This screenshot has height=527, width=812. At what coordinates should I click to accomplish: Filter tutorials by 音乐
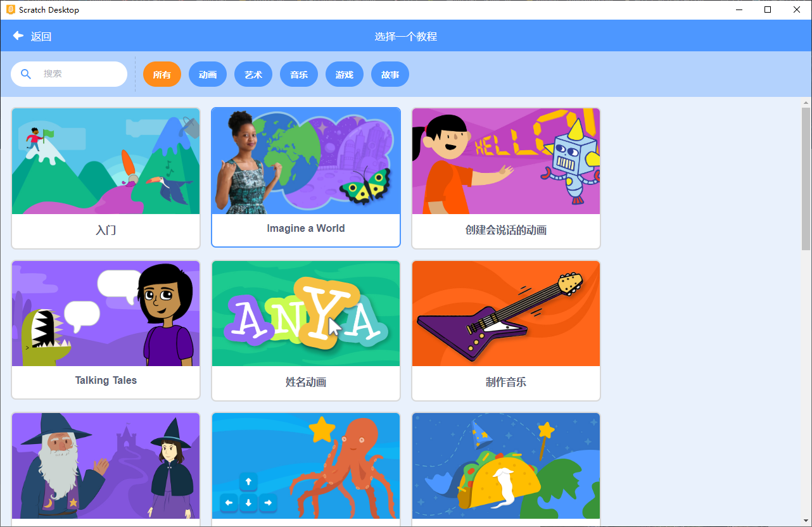299,74
